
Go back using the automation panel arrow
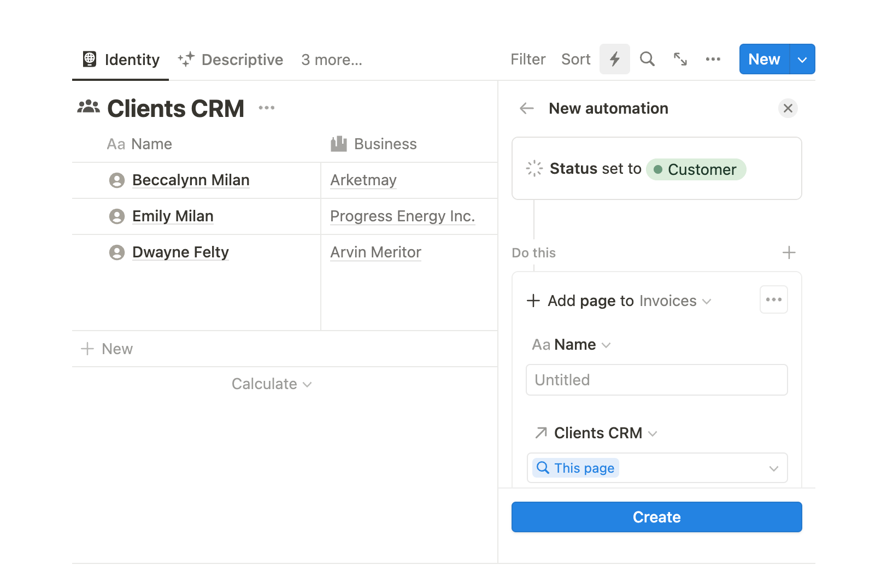(526, 108)
